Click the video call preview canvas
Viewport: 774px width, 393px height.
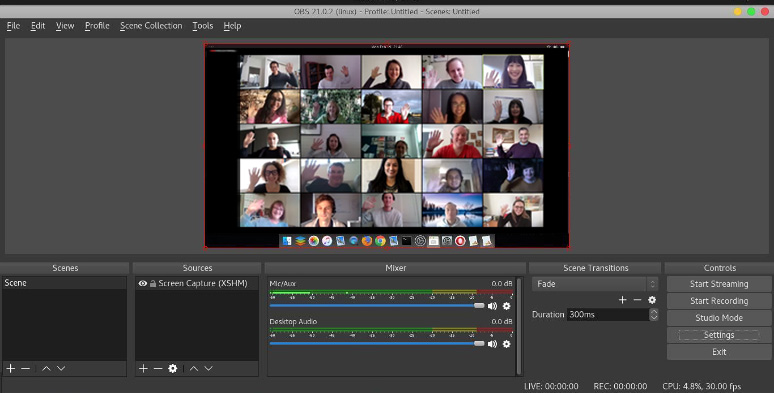coord(387,146)
